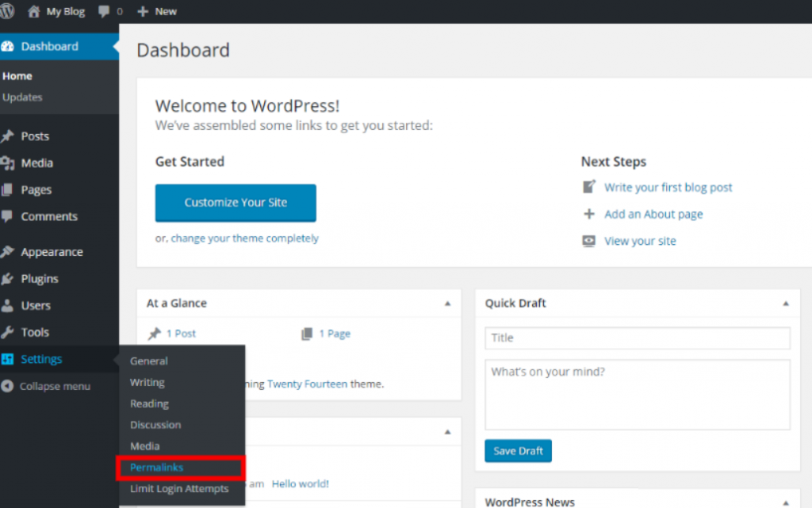Open the Users icon in sidebar

pos(8,306)
